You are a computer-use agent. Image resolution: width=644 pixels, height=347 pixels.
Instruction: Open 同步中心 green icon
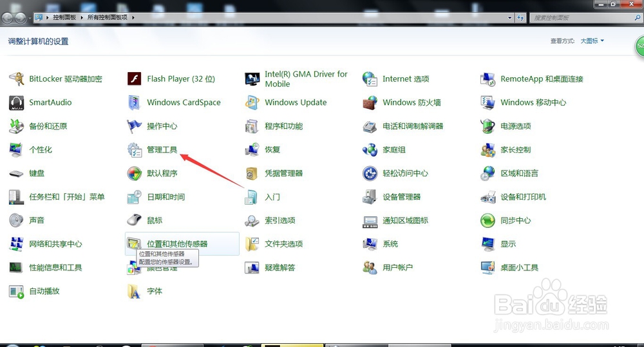488,221
